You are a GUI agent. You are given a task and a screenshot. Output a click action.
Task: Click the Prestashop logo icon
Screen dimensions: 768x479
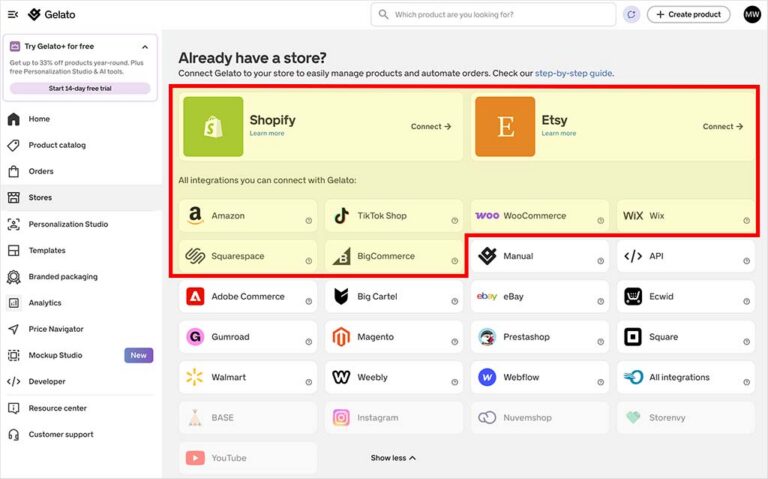point(487,336)
